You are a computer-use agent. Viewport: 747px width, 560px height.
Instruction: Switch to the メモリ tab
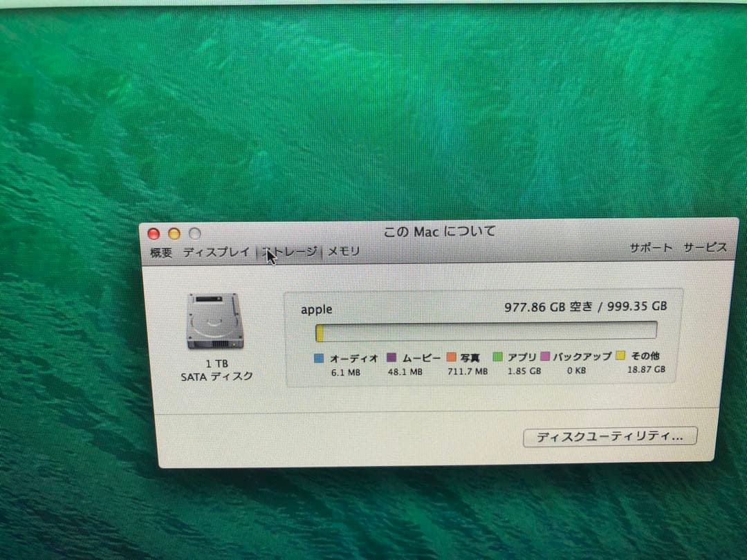(342, 252)
